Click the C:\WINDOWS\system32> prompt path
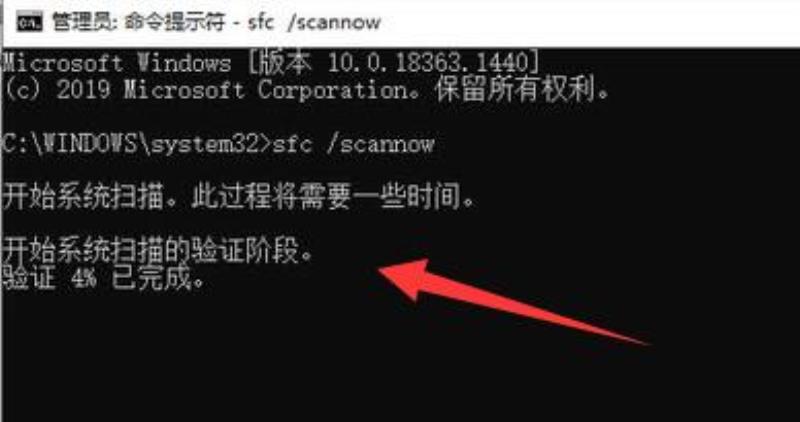The width and height of the screenshot is (800, 422). 137,145
